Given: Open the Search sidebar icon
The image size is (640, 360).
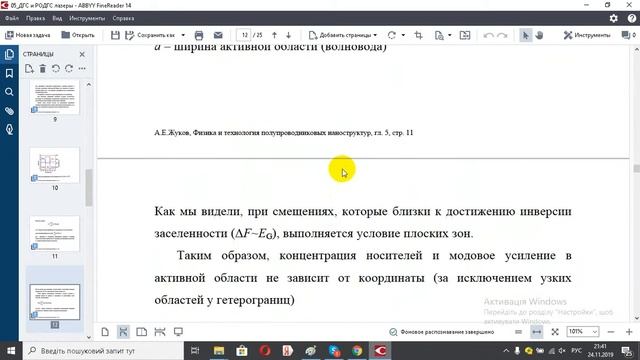Looking at the screenshot, I should pyautogui.click(x=9, y=92).
